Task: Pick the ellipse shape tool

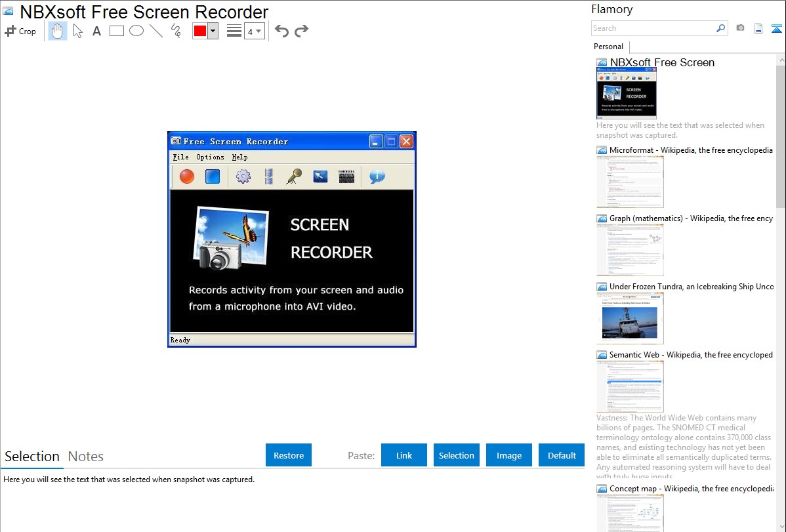Action: coord(136,31)
